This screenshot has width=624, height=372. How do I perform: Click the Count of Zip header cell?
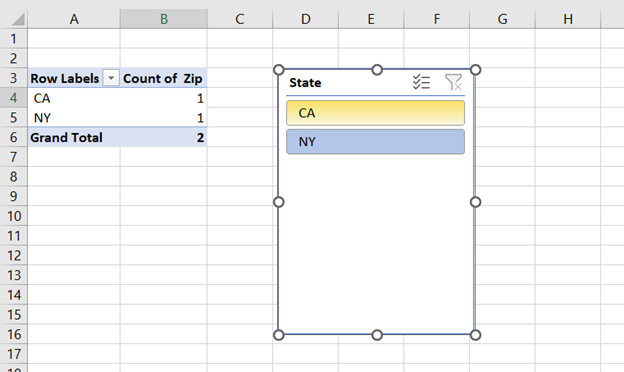(x=164, y=78)
